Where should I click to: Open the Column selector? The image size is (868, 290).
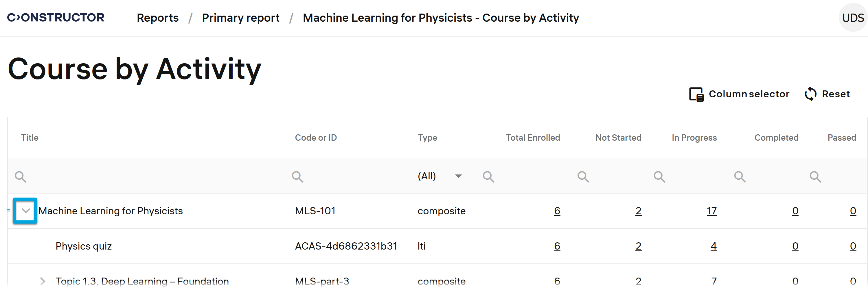(x=739, y=94)
